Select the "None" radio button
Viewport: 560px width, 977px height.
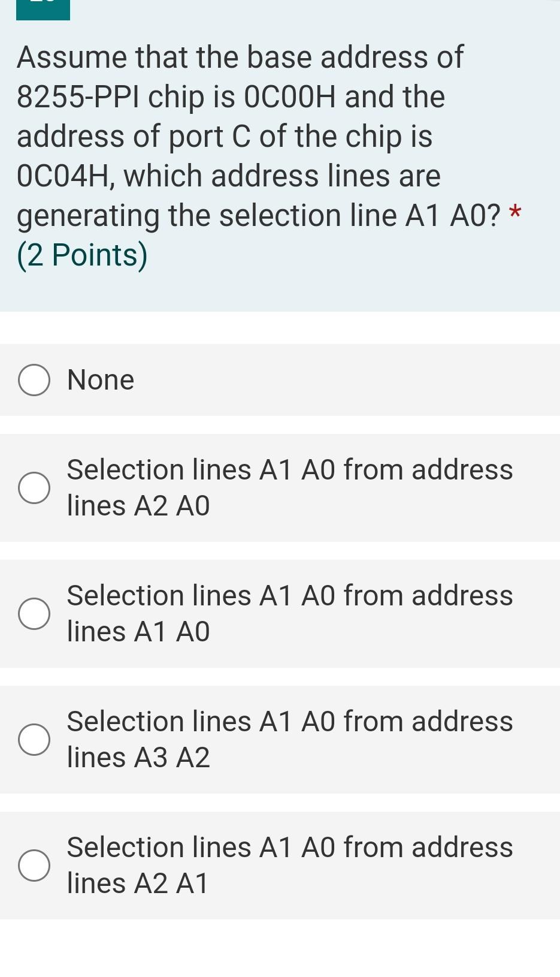click(x=34, y=379)
